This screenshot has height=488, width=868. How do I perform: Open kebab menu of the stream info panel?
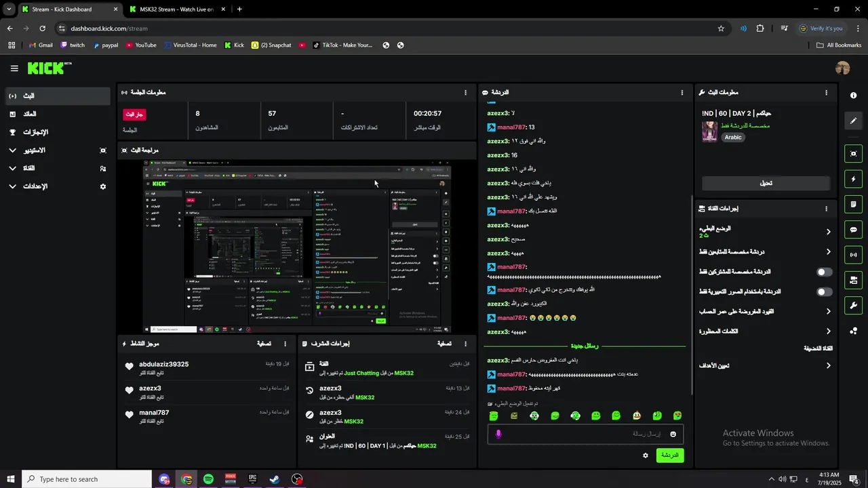[x=826, y=92]
